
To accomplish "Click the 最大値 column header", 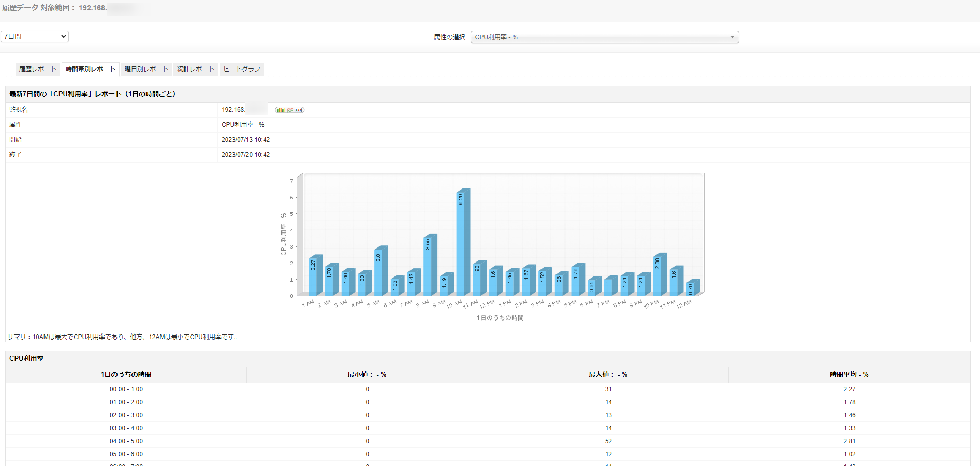I will pyautogui.click(x=608, y=375).
